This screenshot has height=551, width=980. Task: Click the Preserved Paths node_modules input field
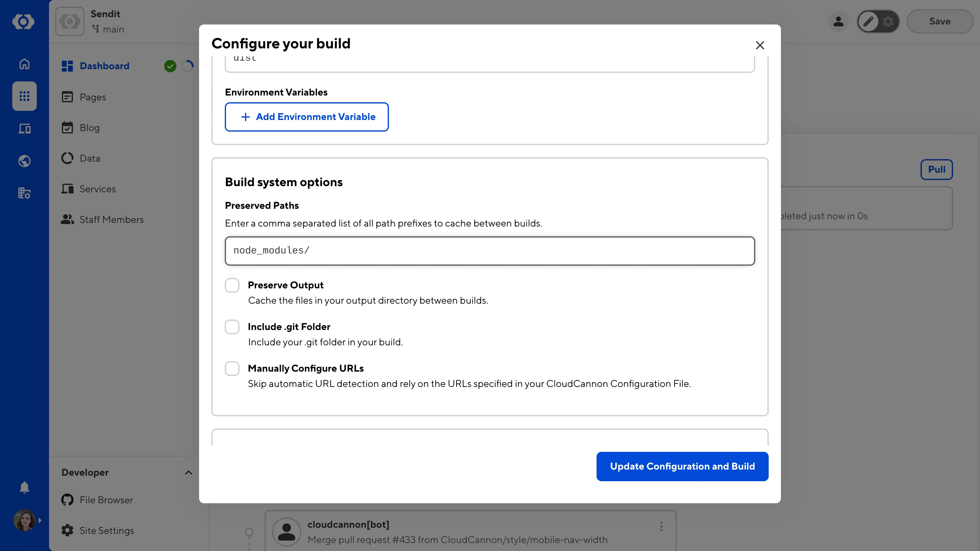(x=489, y=251)
